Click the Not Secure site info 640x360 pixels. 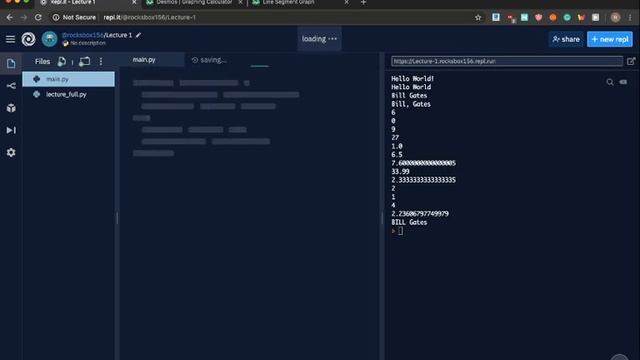pos(74,18)
